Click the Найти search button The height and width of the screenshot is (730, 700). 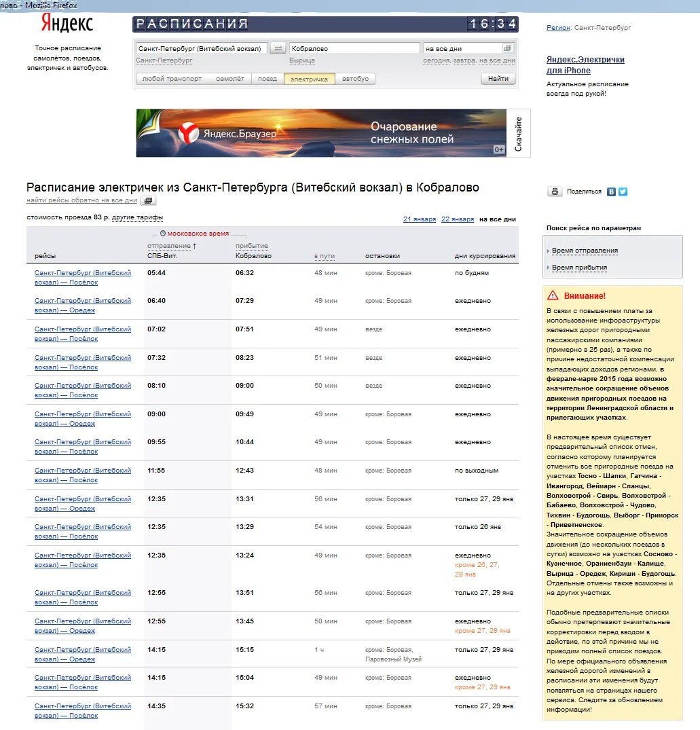click(x=498, y=79)
